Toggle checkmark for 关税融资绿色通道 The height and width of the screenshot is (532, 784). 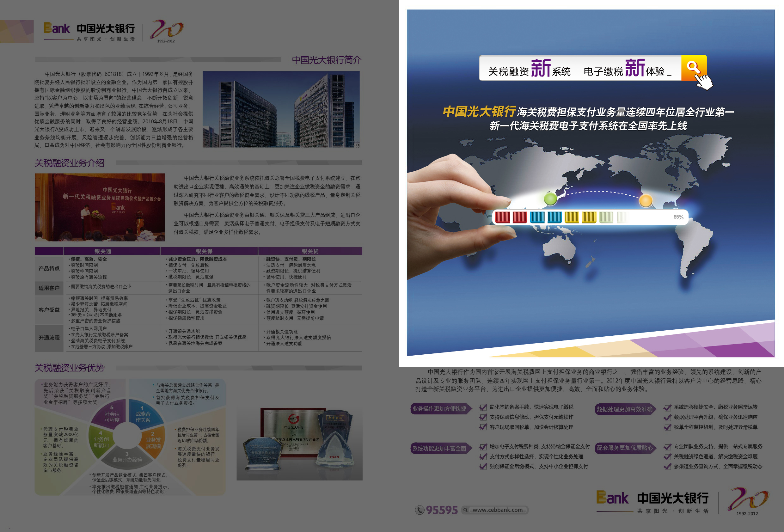click(667, 457)
